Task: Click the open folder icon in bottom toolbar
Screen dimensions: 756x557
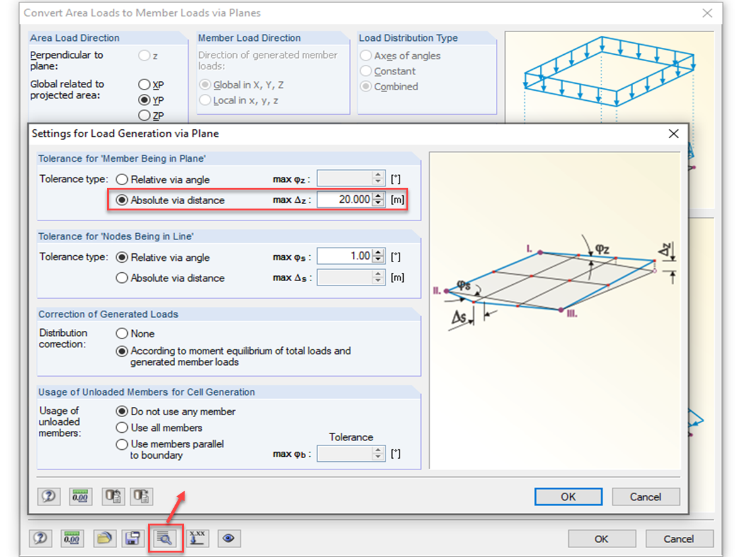Action: coord(105,539)
